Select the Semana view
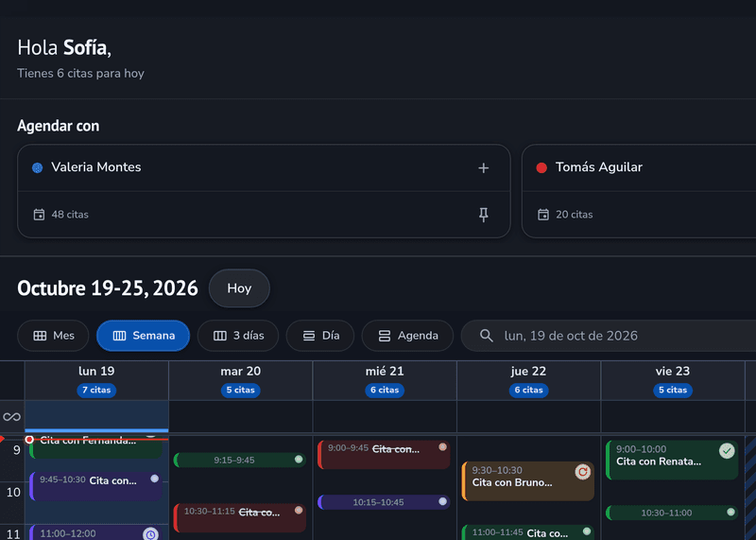The image size is (756, 540). tap(144, 336)
